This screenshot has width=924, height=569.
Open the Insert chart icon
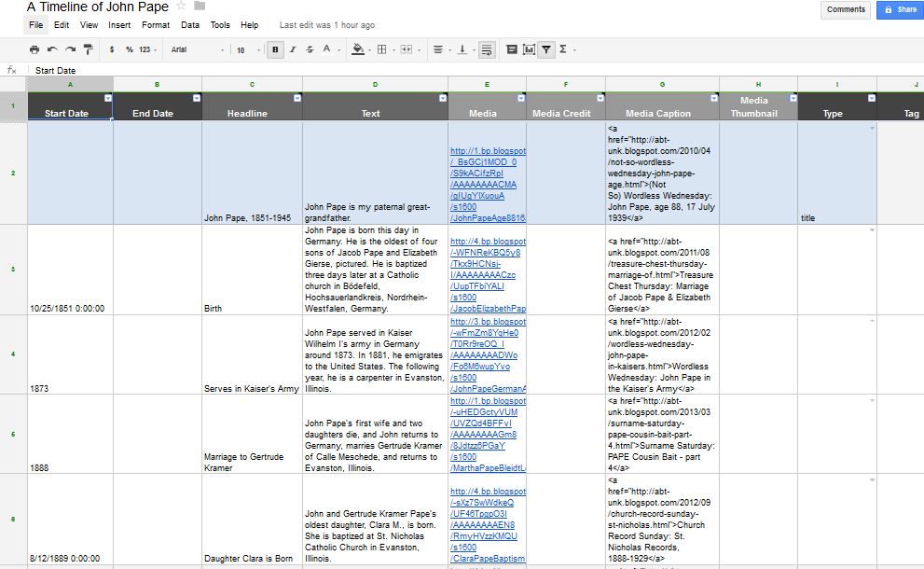point(530,49)
